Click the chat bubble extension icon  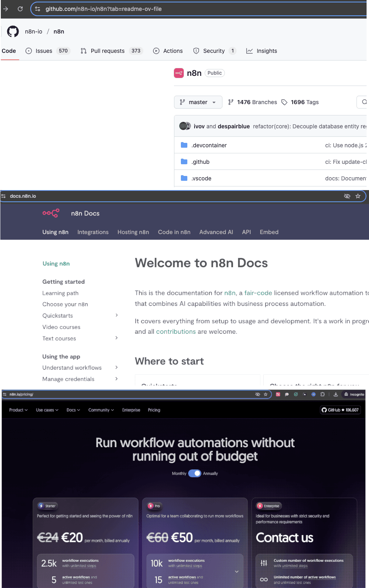click(287, 394)
